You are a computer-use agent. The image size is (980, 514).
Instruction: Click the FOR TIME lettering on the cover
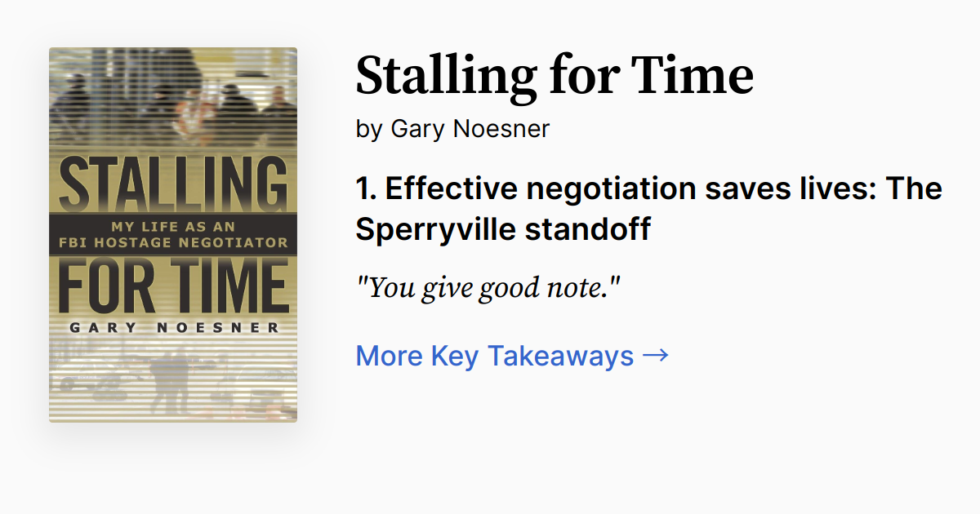tap(173, 286)
